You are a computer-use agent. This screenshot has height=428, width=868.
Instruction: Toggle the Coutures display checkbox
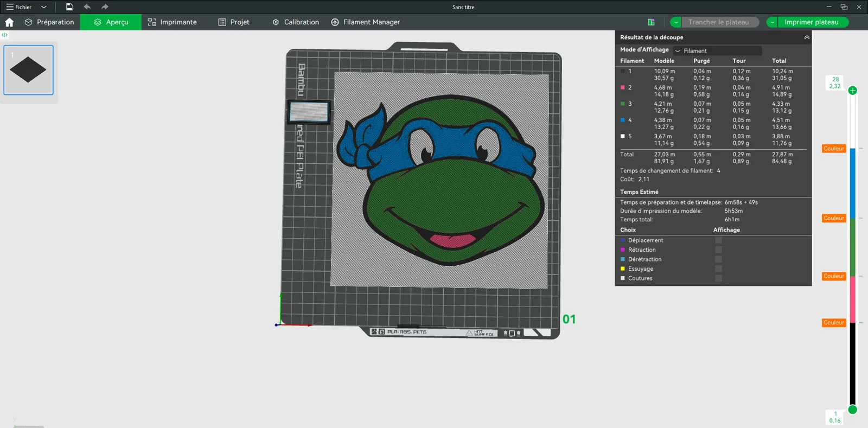point(718,278)
